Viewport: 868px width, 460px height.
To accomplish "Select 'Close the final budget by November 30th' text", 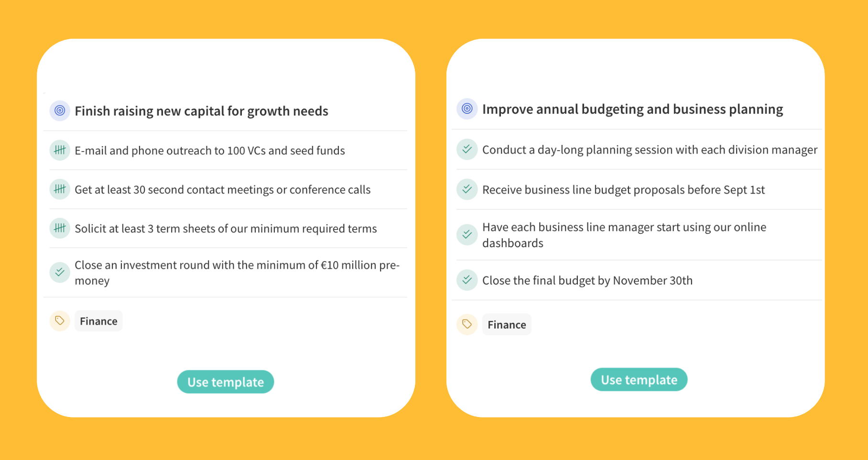I will click(x=587, y=280).
